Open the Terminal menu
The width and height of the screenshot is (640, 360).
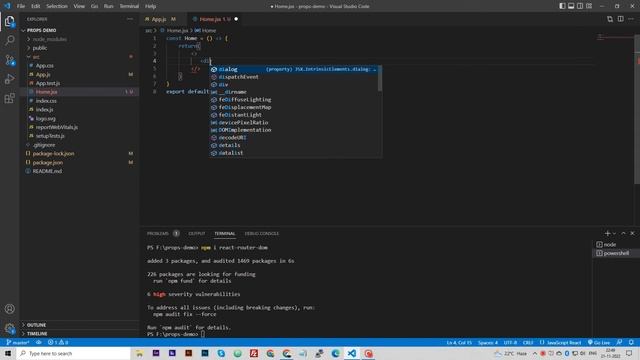click(x=129, y=6)
